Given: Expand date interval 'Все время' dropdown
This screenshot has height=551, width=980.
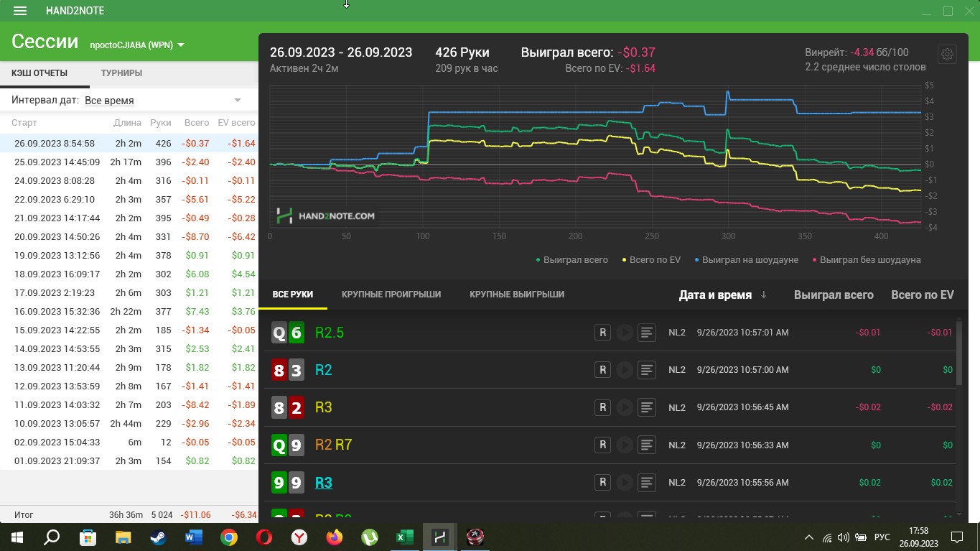Looking at the screenshot, I should coord(163,101).
